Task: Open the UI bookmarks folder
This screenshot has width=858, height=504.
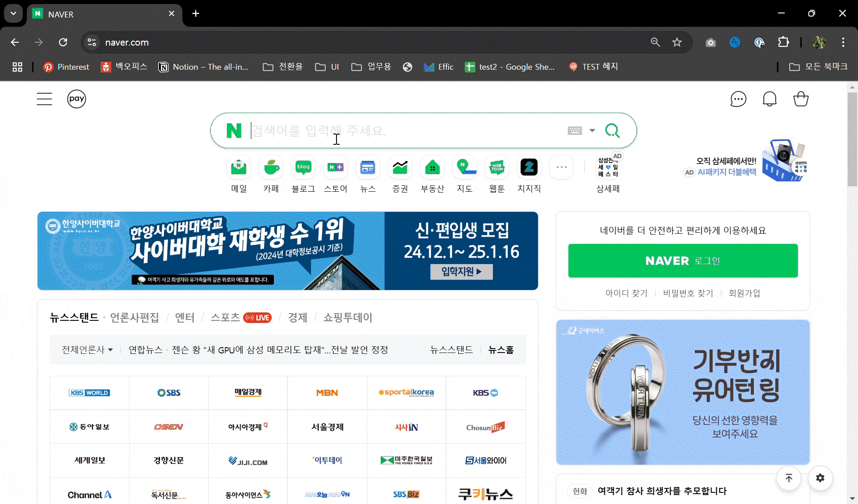Action: (327, 67)
